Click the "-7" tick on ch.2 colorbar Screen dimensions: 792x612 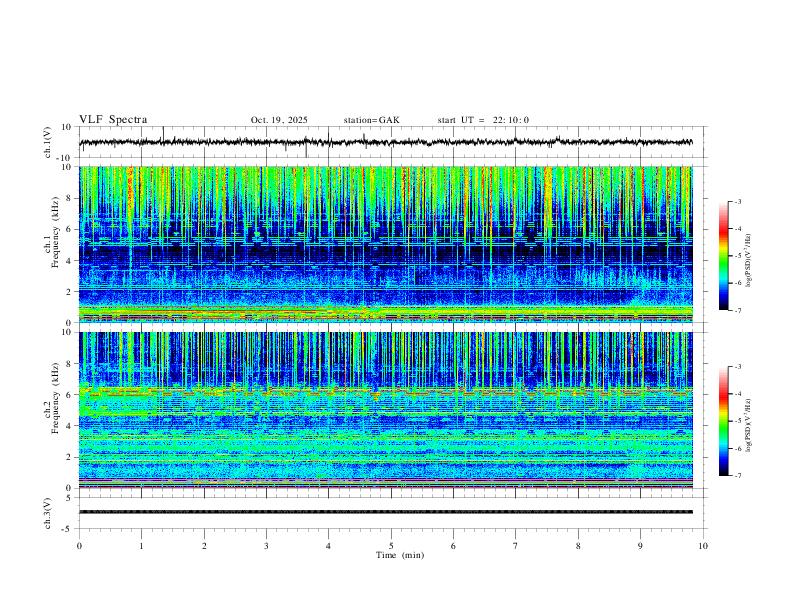tap(737, 475)
